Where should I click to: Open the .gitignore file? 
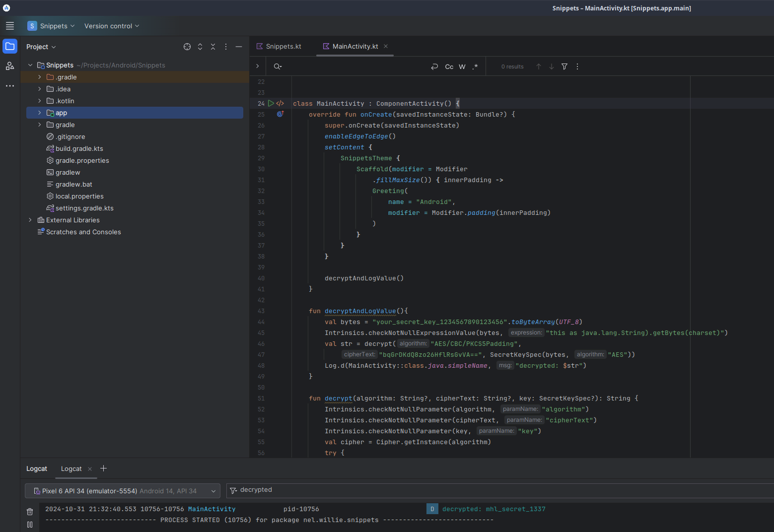point(70,136)
